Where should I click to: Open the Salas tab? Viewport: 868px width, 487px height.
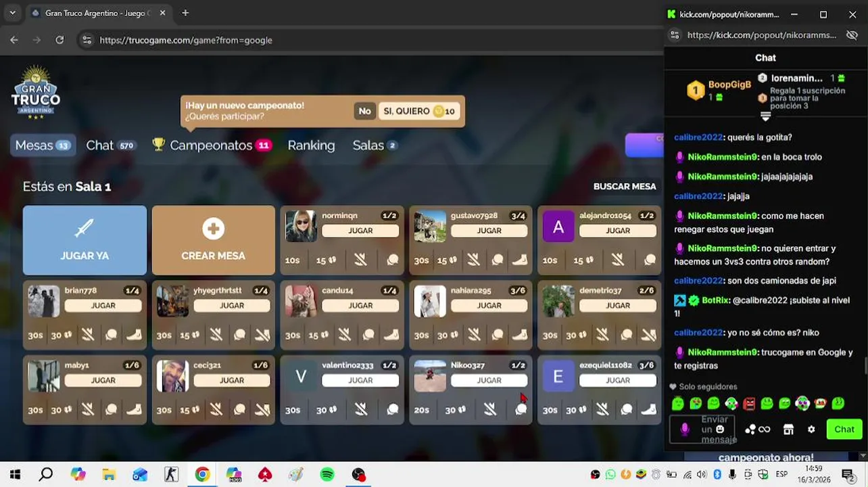(375, 145)
